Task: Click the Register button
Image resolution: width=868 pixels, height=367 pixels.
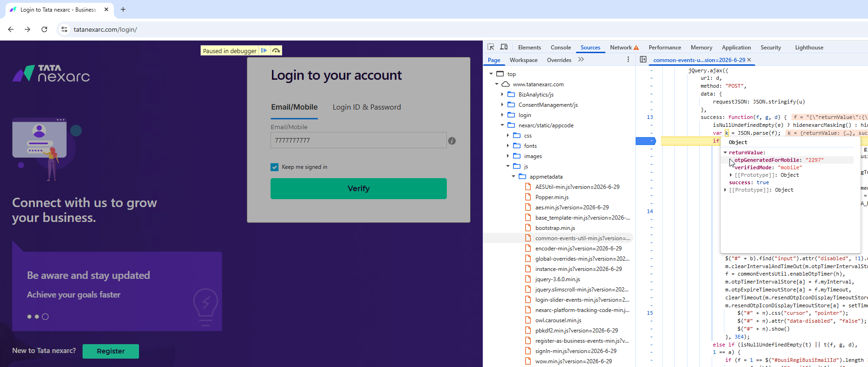Action: point(111,351)
